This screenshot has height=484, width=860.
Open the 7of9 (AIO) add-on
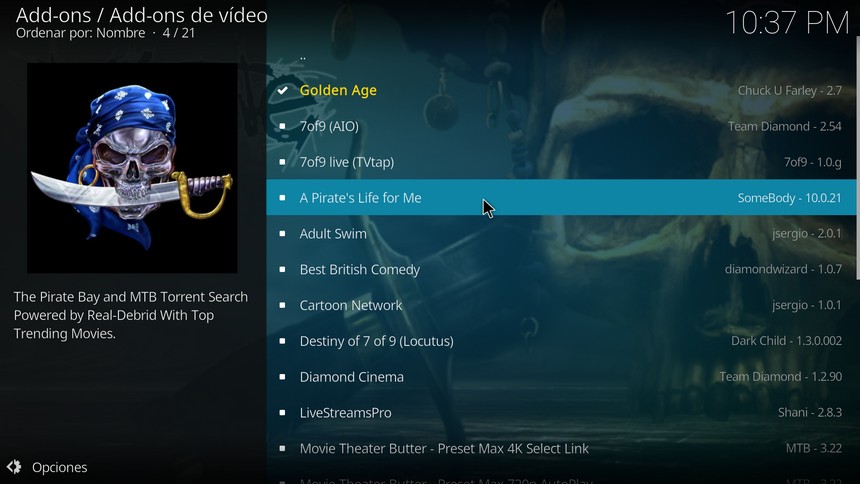(561, 126)
